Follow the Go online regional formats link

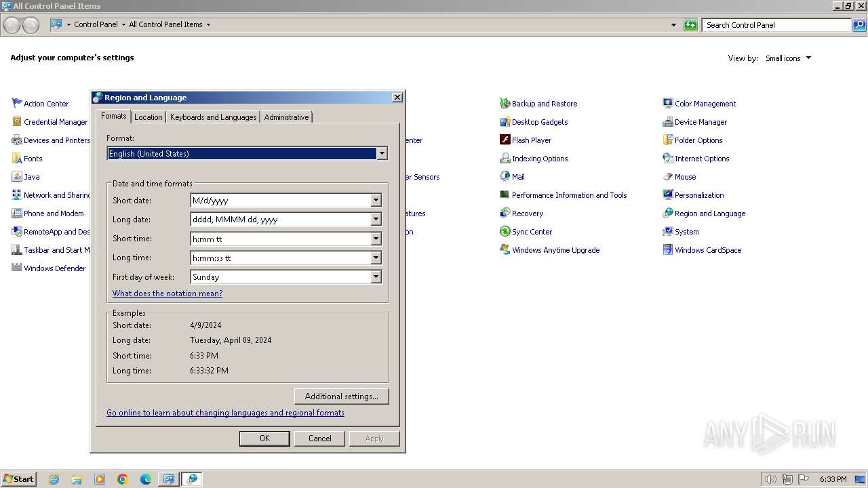point(225,413)
